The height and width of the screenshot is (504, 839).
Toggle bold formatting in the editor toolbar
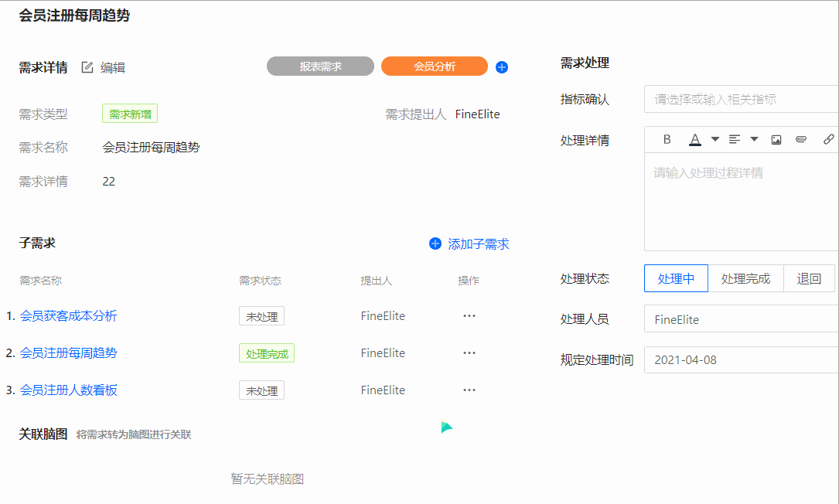[x=666, y=139]
